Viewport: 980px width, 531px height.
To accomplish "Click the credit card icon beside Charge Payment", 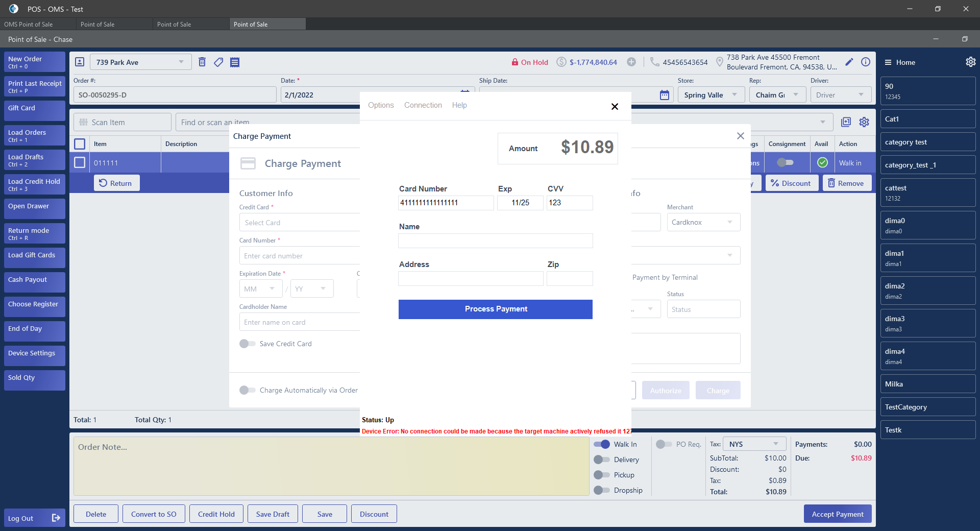I will [248, 163].
